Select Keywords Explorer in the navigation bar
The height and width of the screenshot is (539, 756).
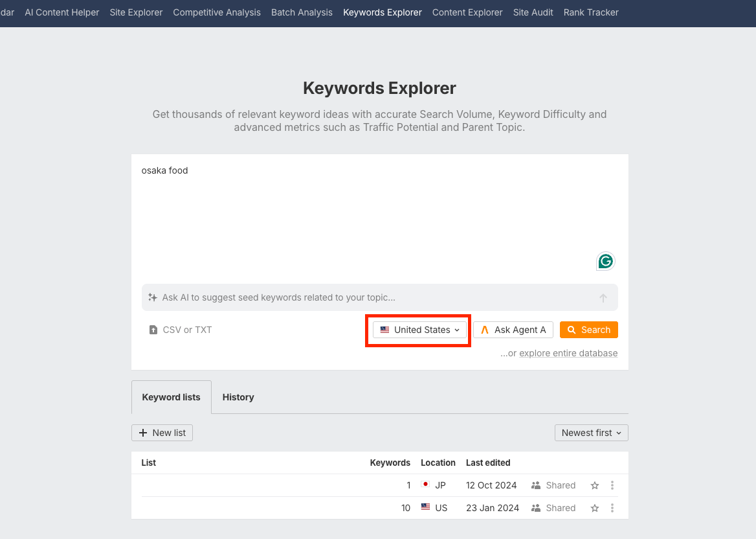click(x=383, y=12)
